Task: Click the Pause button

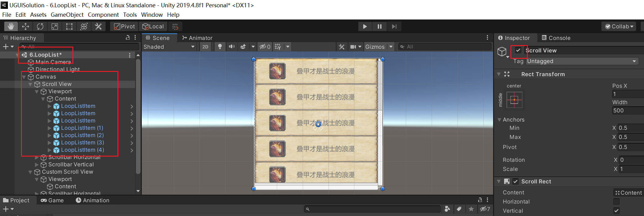Action: 379,27
